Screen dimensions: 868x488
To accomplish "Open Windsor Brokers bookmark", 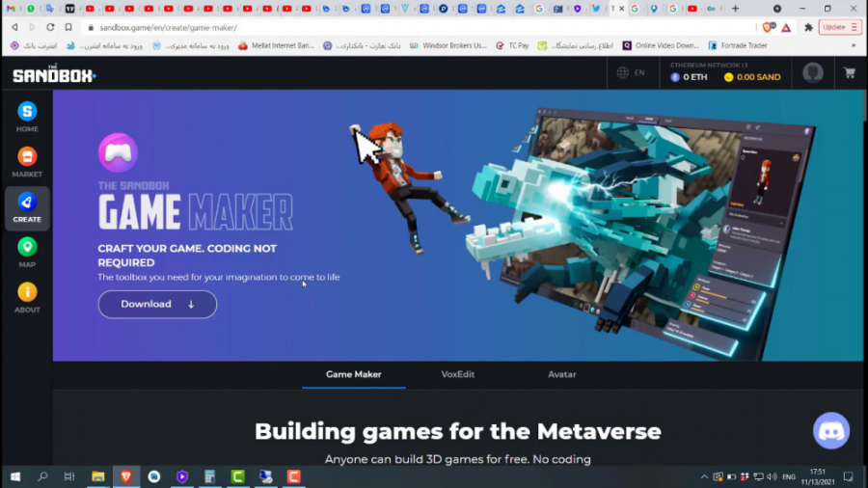I will click(448, 45).
